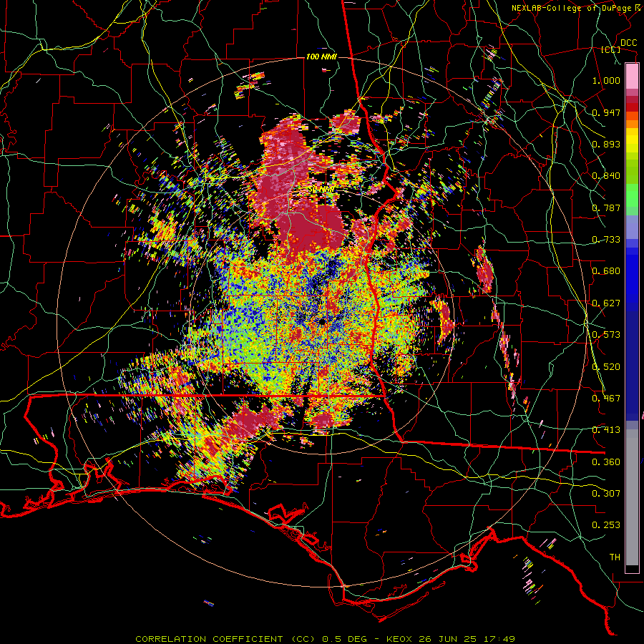The width and height of the screenshot is (644, 644).
Task: Select the 0.573 legend value
Action: tap(606, 335)
